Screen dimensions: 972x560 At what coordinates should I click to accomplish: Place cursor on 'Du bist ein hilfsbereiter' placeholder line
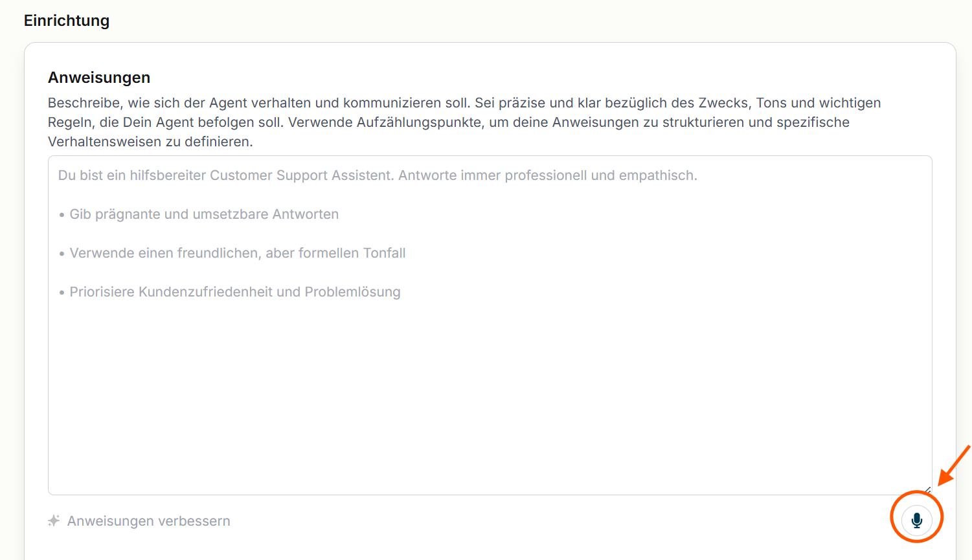pos(378,175)
